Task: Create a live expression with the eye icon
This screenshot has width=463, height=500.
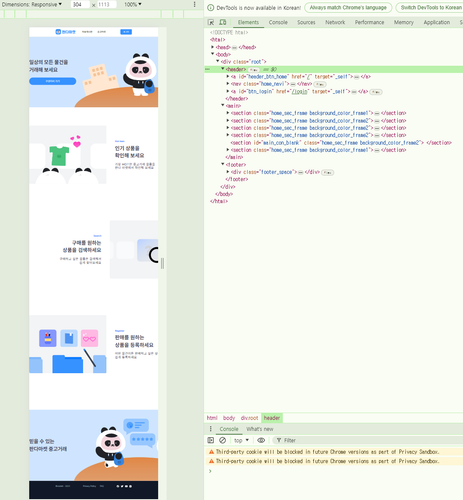Action: tap(261, 440)
